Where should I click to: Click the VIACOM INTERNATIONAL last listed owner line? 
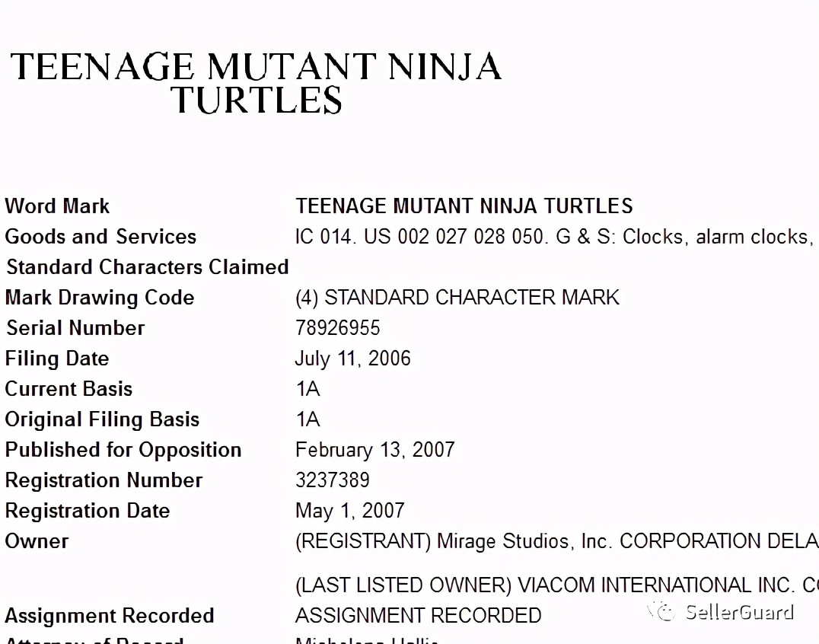[x=557, y=585]
